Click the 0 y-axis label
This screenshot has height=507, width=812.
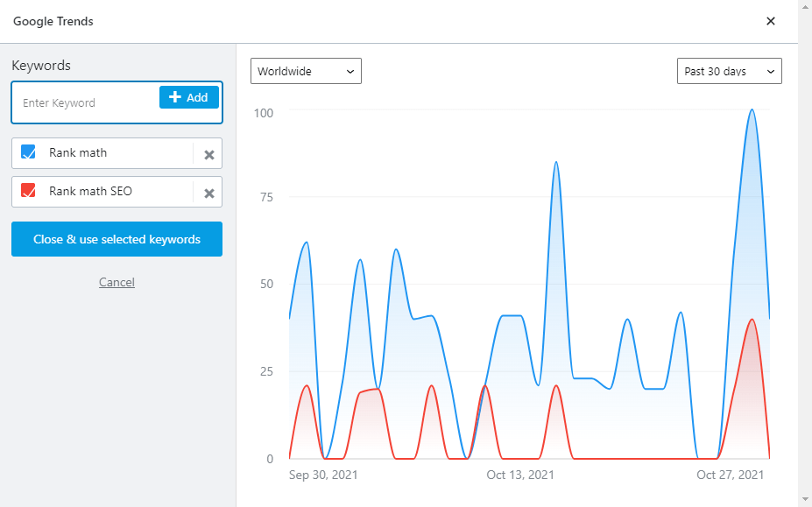(x=270, y=459)
